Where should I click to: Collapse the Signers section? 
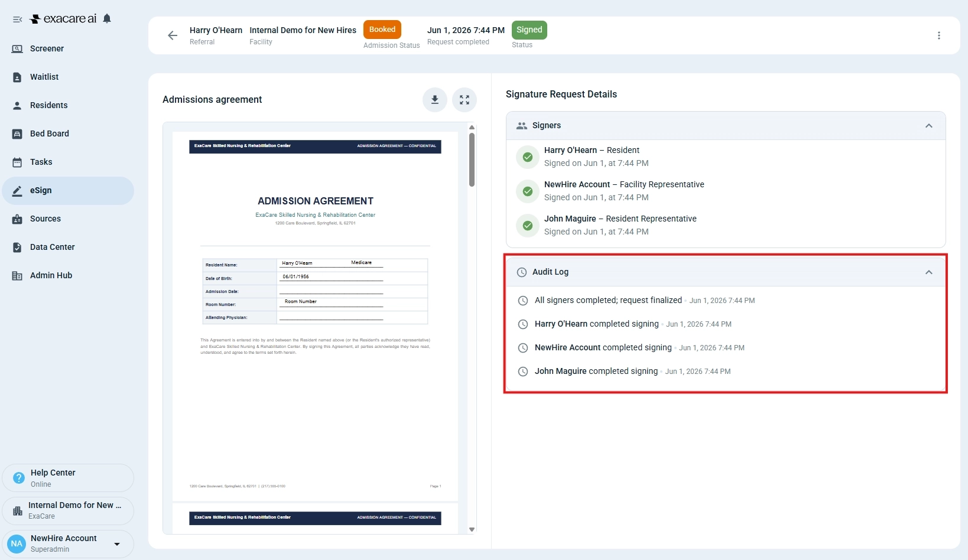pyautogui.click(x=929, y=126)
